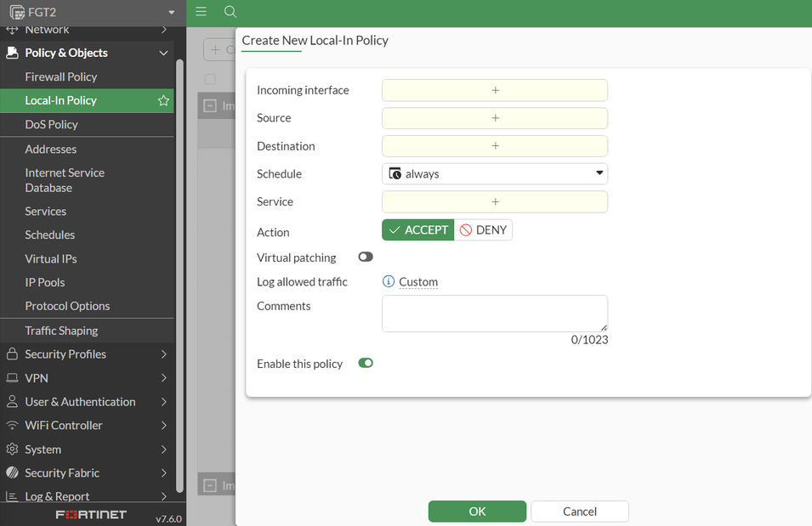
Task: Click the info icon beside Custom
Action: (389, 282)
